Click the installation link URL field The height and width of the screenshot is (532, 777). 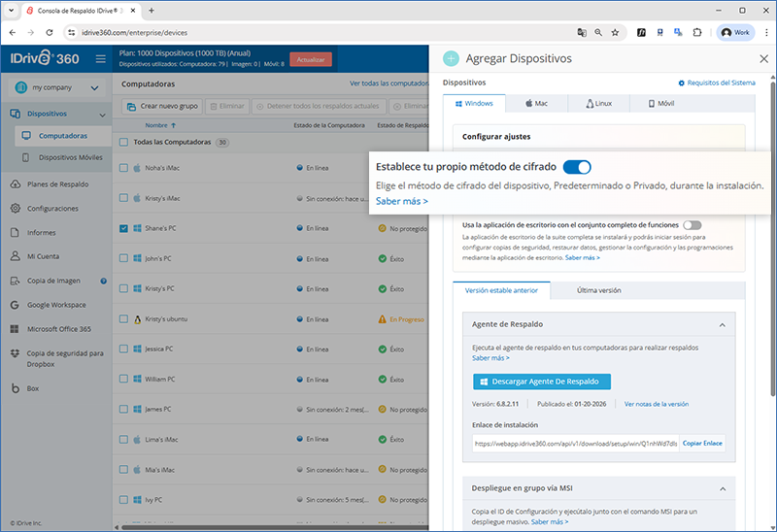pyautogui.click(x=574, y=443)
